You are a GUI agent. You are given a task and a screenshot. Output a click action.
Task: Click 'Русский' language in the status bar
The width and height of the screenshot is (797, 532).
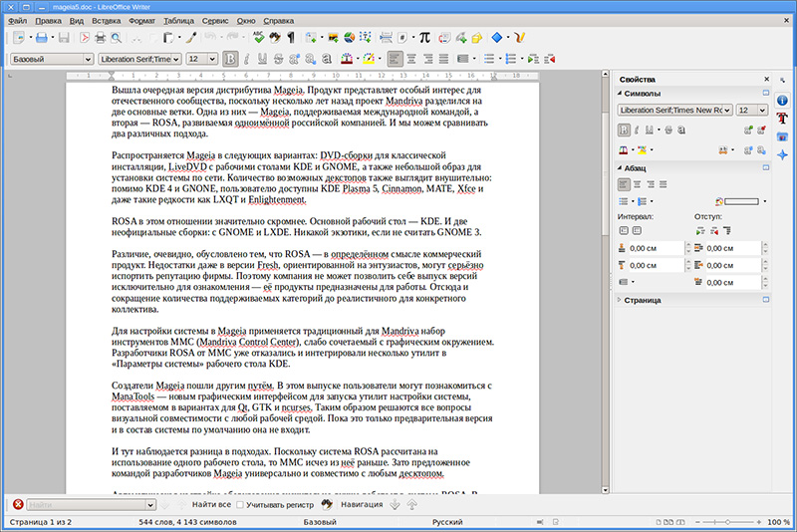447,522
